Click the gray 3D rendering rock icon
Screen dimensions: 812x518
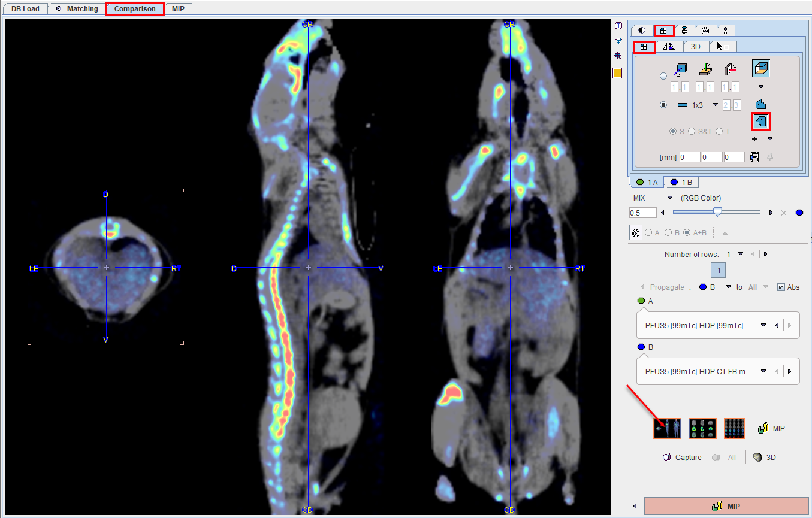(758, 457)
